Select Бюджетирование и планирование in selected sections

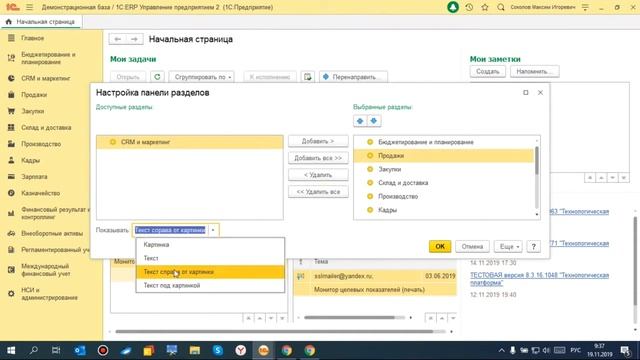click(x=444, y=142)
